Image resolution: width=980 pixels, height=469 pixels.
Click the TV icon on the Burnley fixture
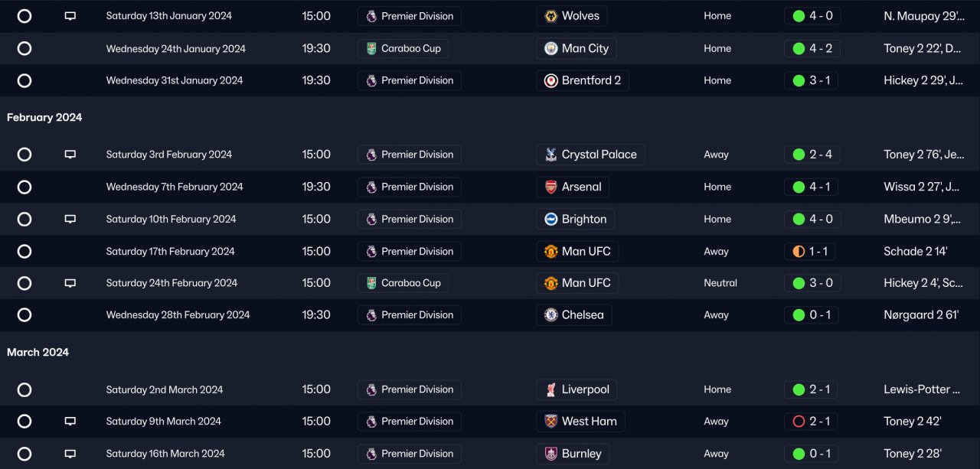(x=70, y=454)
